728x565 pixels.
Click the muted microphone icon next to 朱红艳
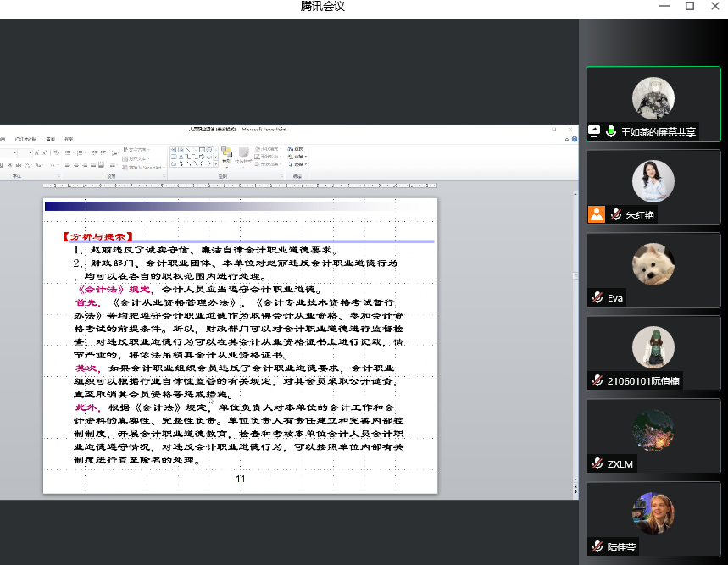616,215
